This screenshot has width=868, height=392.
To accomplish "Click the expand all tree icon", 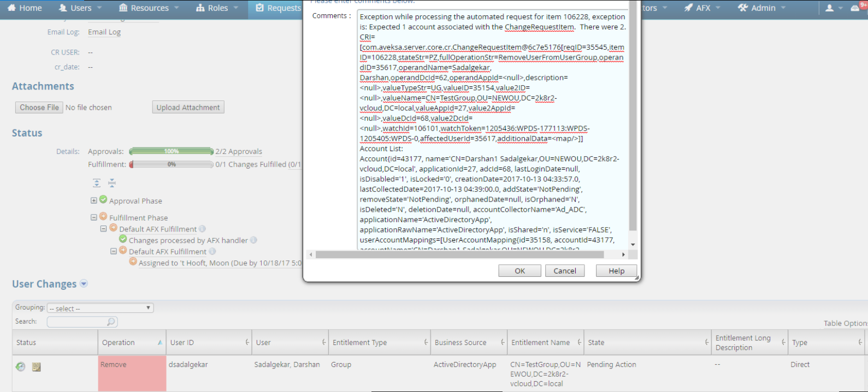I will [97, 183].
